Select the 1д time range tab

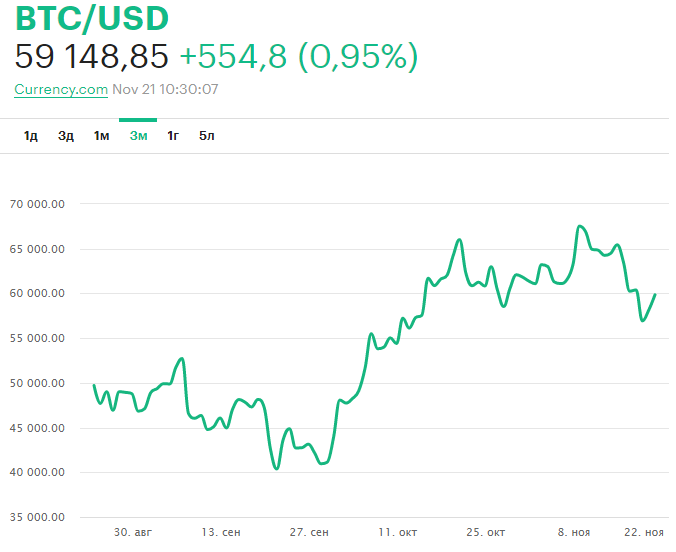coord(31,136)
